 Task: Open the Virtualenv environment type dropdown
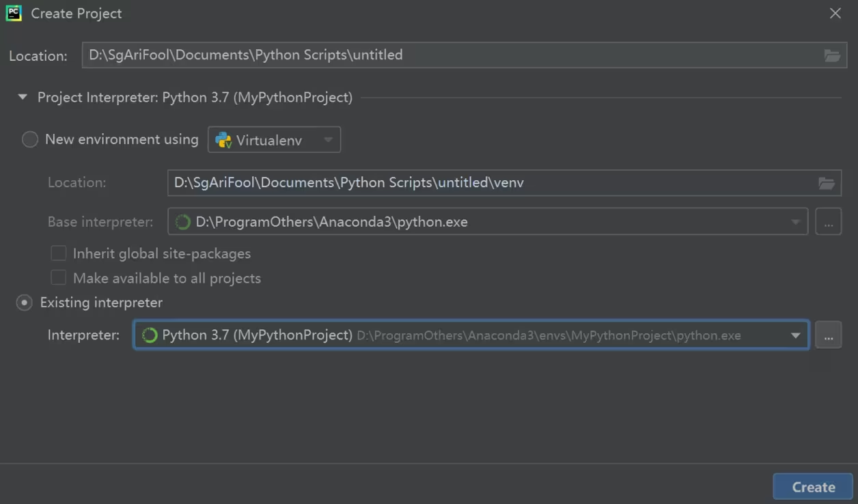coord(274,140)
